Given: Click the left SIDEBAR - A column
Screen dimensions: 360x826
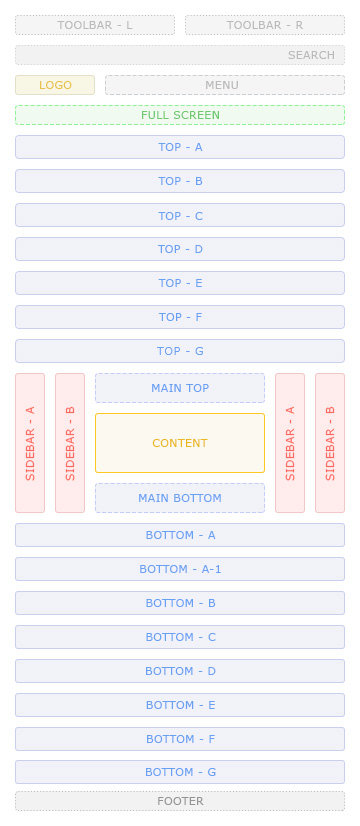Looking at the screenshot, I should pyautogui.click(x=30, y=443).
